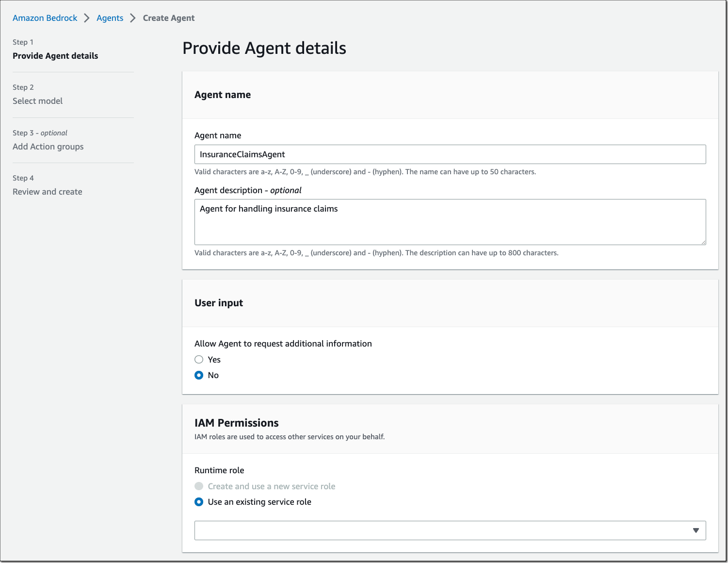Select Create and use a new service role
Viewport: 728px width, 563px height.
click(199, 486)
